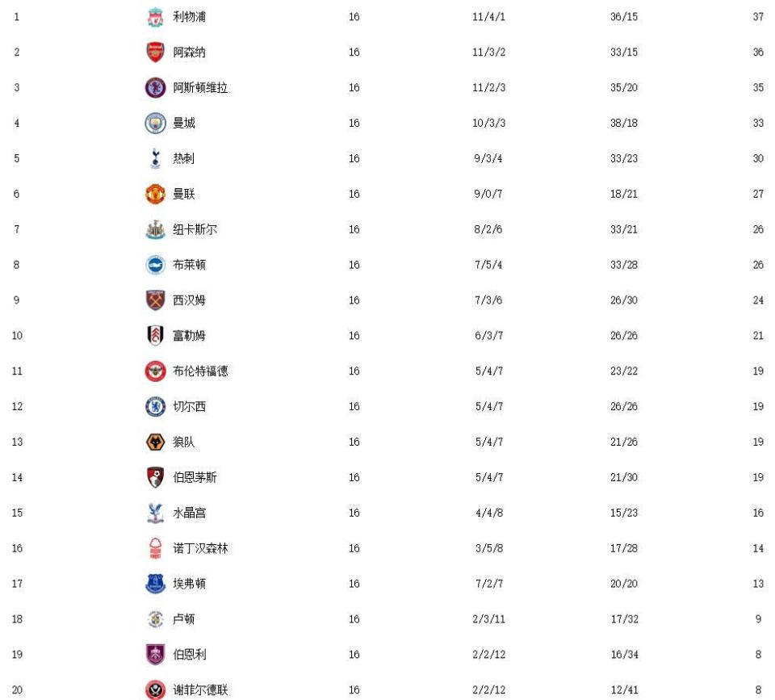This screenshot has width=775, height=700.
Task: Click the 卢顿 team name
Action: [x=183, y=619]
